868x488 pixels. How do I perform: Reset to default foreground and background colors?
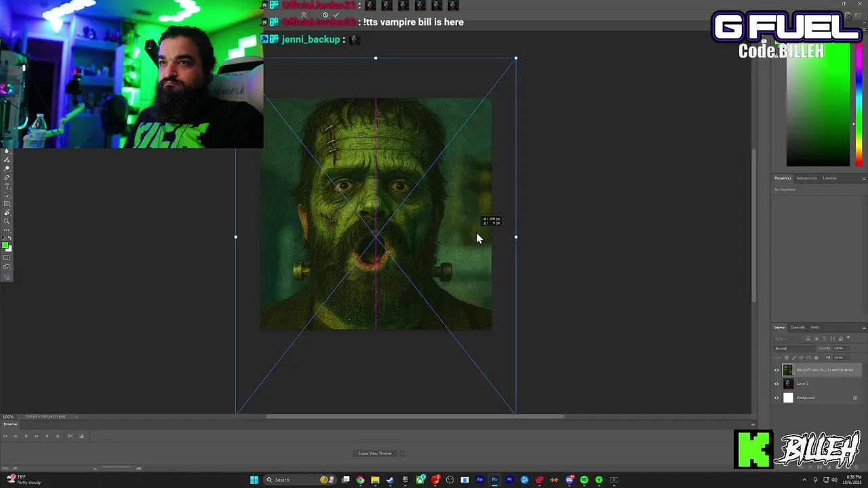click(x=3, y=238)
